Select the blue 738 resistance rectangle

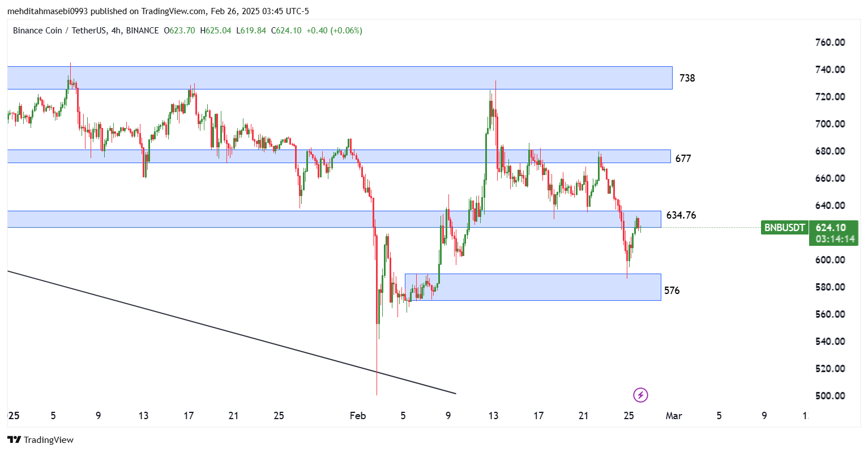pos(340,78)
